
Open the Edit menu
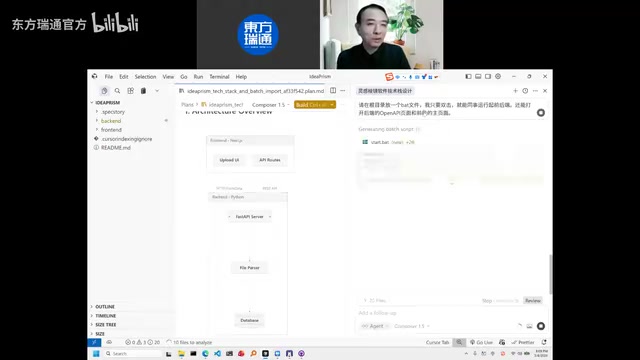tap(124, 77)
